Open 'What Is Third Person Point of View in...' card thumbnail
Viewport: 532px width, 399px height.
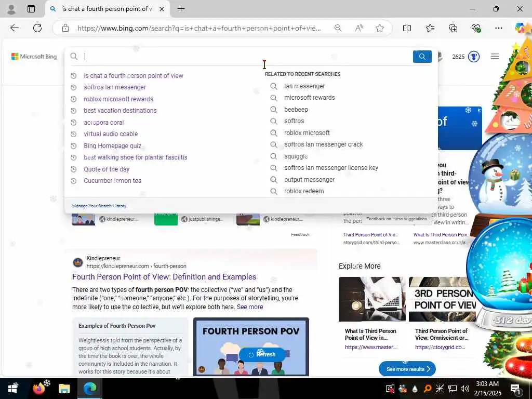click(372, 299)
